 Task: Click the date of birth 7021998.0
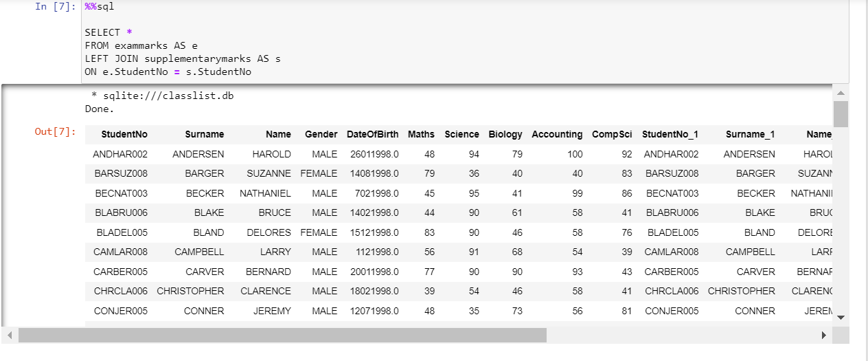[x=377, y=193]
